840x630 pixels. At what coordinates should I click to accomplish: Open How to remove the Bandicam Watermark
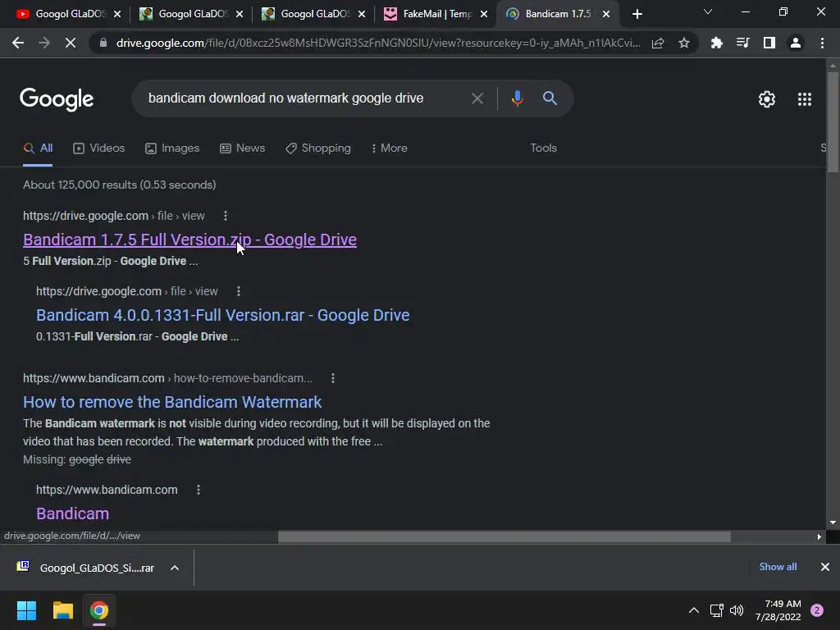(x=172, y=402)
